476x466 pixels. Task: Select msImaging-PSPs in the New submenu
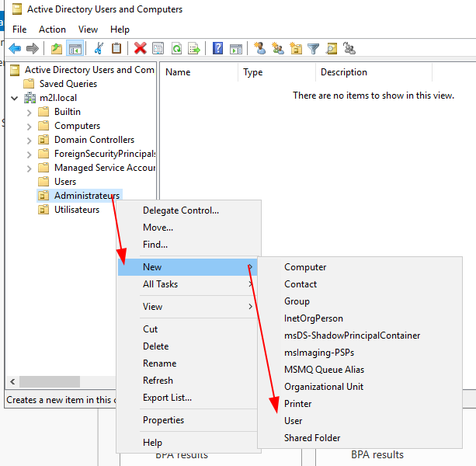(360, 353)
